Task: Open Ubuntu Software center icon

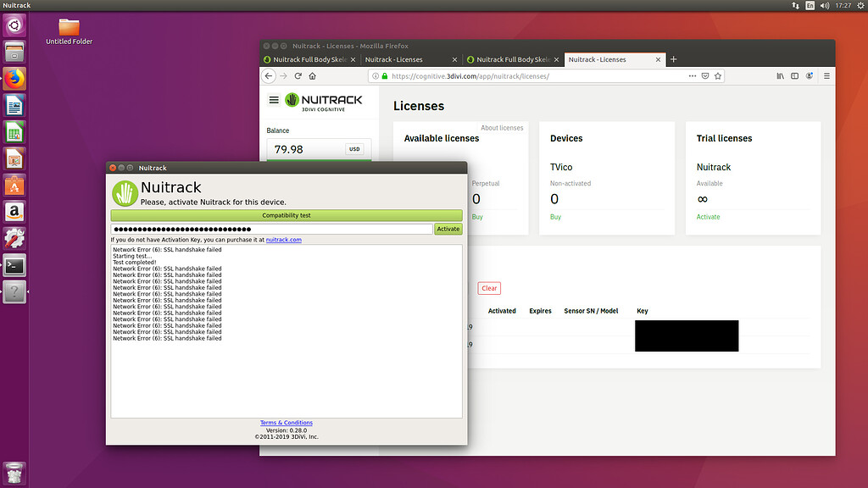Action: [14, 186]
